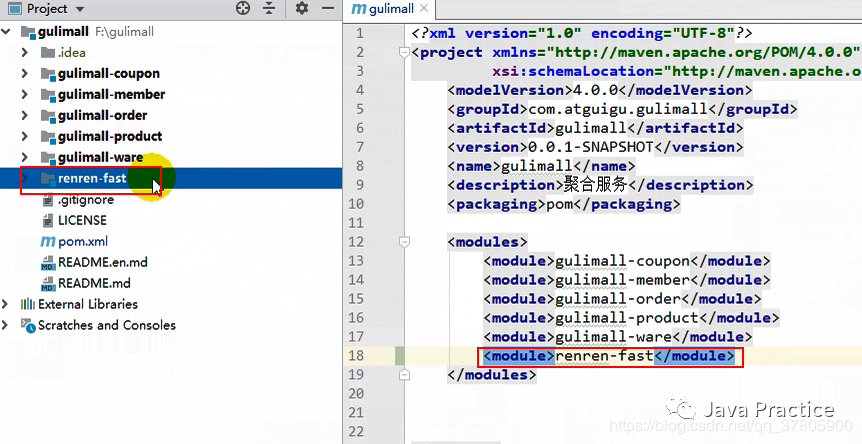Fold the modules block at line 12
862x444 pixels.
tap(405, 242)
